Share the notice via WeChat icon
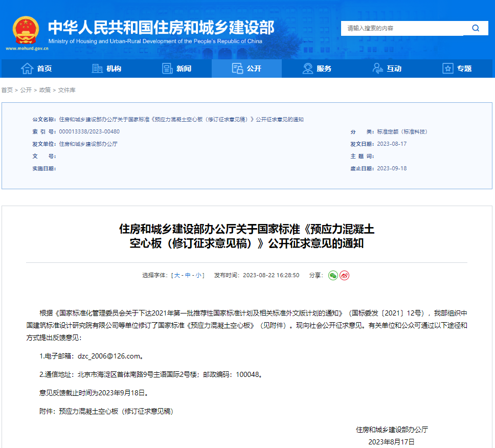495x448 pixels. [x=333, y=275]
